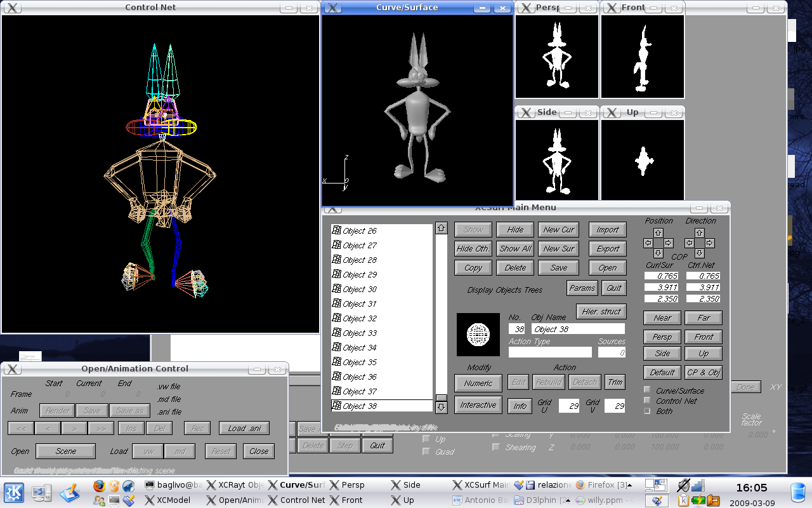Image resolution: width=812 pixels, height=508 pixels.
Task: Click the object list scroll-down arrow
Action: pos(442,406)
